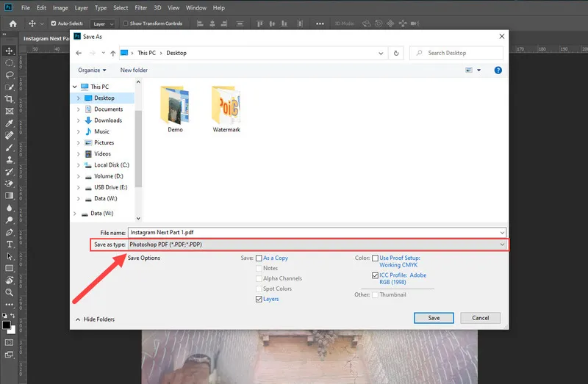The image size is (588, 384).
Task: Select the Type tool
Action: (10, 244)
